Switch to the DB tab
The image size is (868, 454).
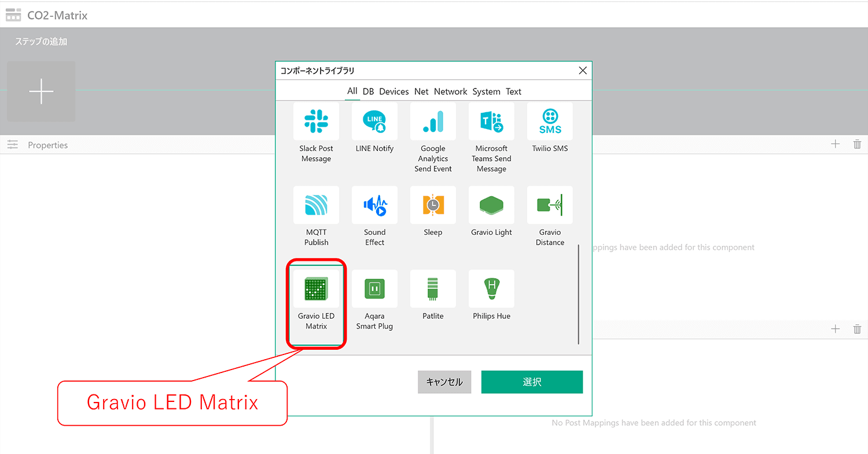[368, 91]
